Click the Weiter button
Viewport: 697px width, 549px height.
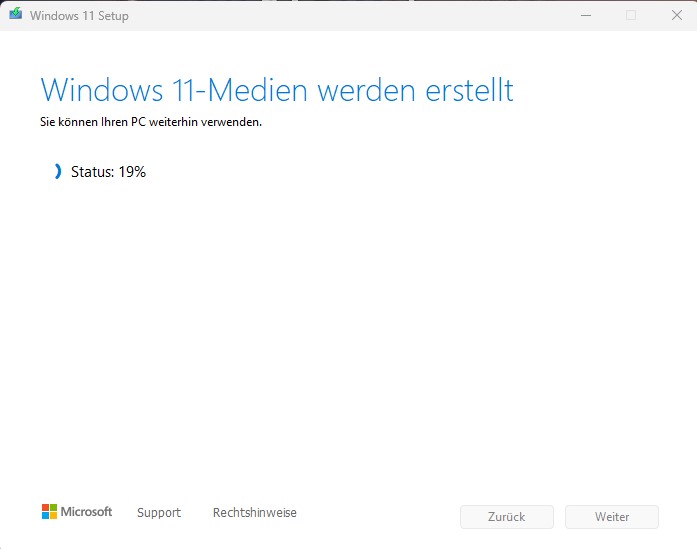point(612,517)
